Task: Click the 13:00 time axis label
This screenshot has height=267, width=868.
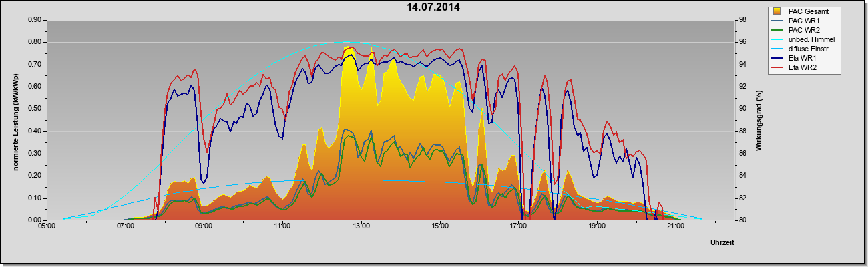Action: (x=361, y=227)
